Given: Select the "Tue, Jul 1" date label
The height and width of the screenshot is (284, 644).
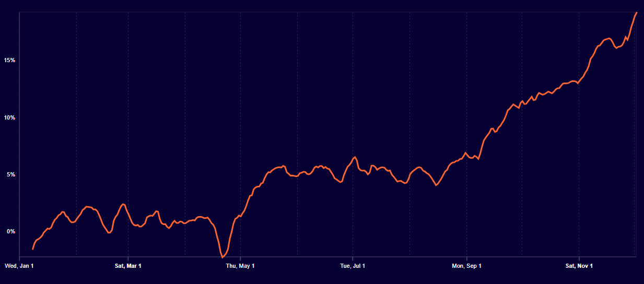Looking at the screenshot, I should click(353, 266).
